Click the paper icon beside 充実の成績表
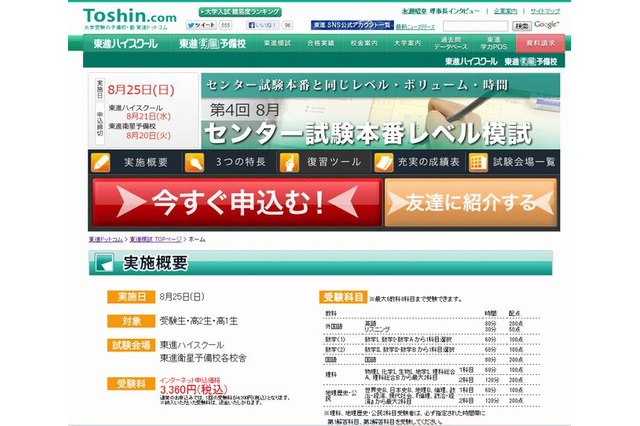640x426 pixels. point(384,162)
